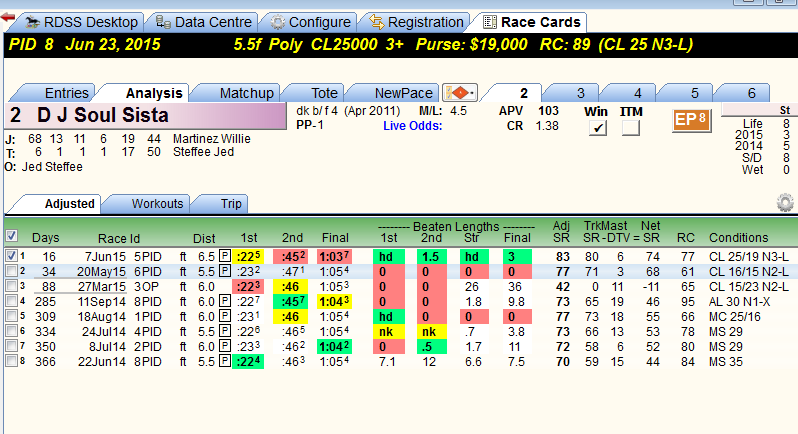This screenshot has height=434, width=798.
Task: Click the Adj SR column header
Action: tap(562, 232)
